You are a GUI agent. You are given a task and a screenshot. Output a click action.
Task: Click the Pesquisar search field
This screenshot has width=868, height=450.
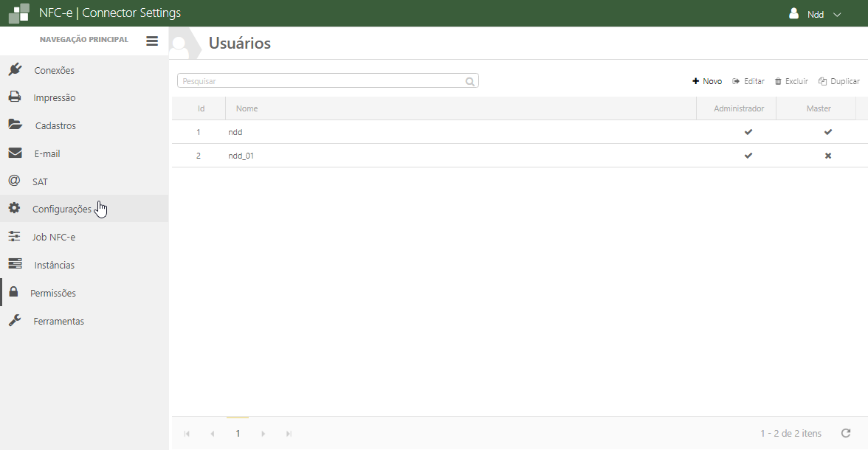[321, 81]
